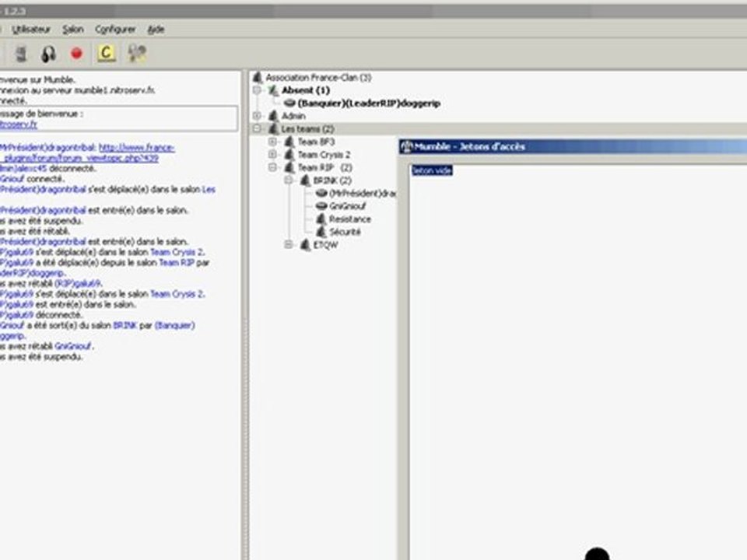
Task: Select the Sécurité channel
Action: click(x=345, y=232)
